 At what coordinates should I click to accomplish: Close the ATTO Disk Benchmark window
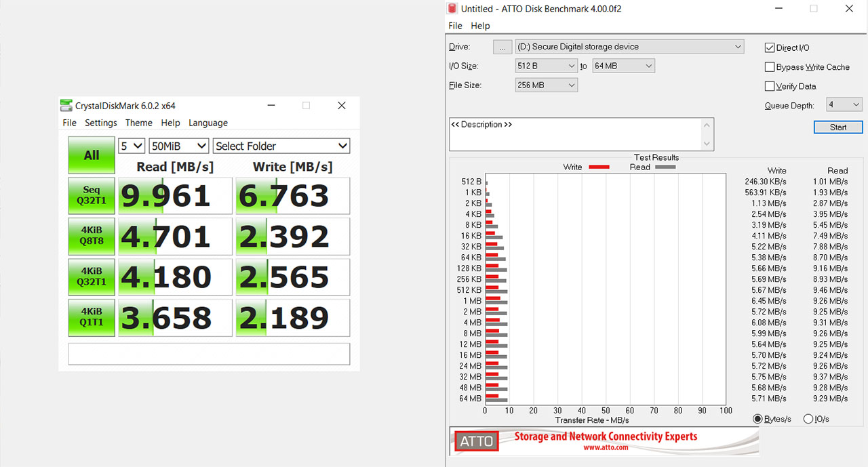point(849,9)
